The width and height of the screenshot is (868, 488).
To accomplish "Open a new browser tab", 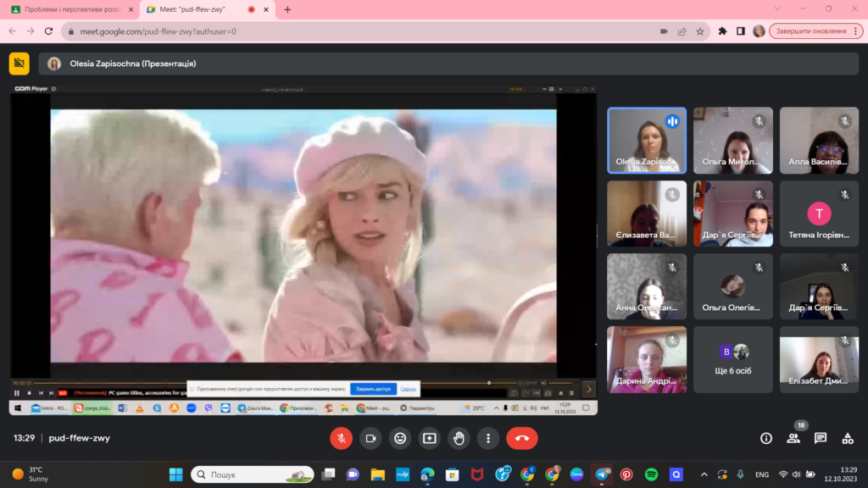I will pos(287,9).
